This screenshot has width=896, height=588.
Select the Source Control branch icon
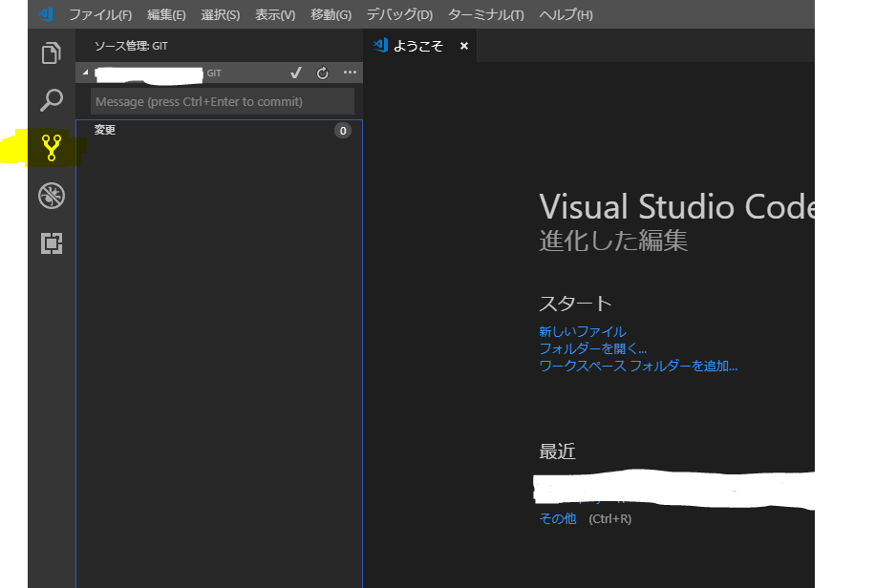pos(52,148)
